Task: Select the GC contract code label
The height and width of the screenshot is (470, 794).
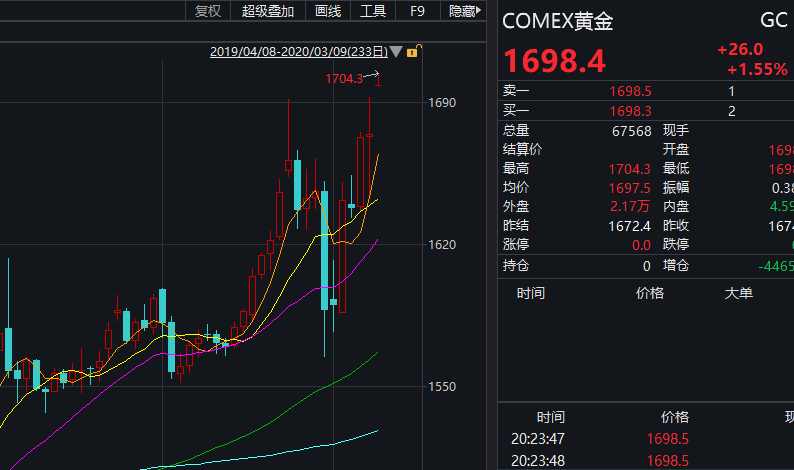Action: (x=774, y=20)
